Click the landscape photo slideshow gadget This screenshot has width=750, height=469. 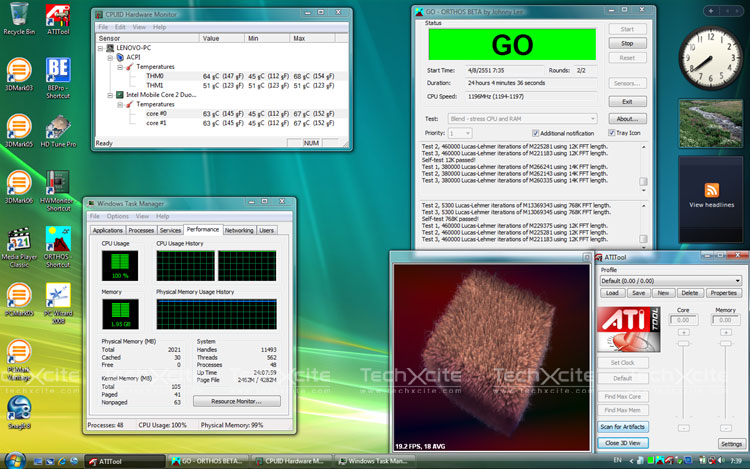point(711,123)
